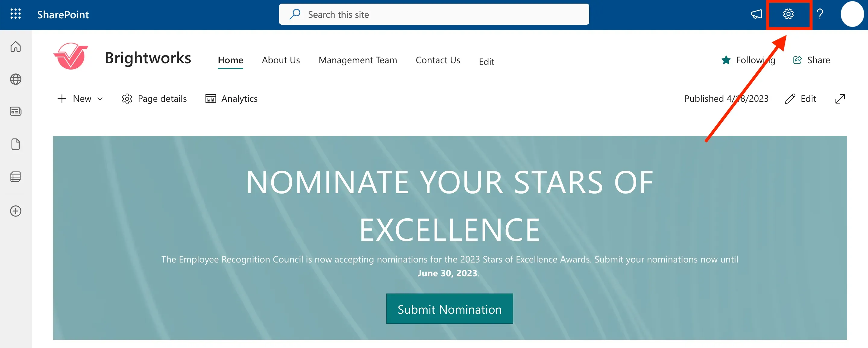868x348 pixels.
Task: Open the About Us navigation tab
Action: pos(281,60)
